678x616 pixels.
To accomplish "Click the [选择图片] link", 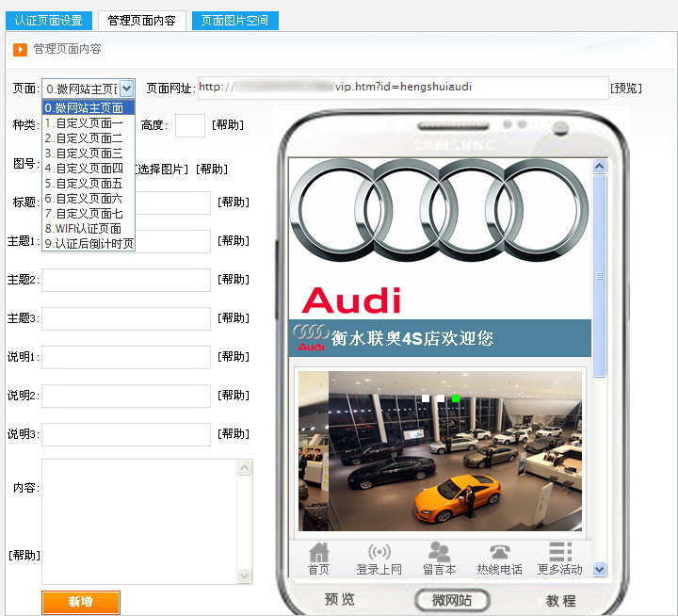I will [x=162, y=170].
